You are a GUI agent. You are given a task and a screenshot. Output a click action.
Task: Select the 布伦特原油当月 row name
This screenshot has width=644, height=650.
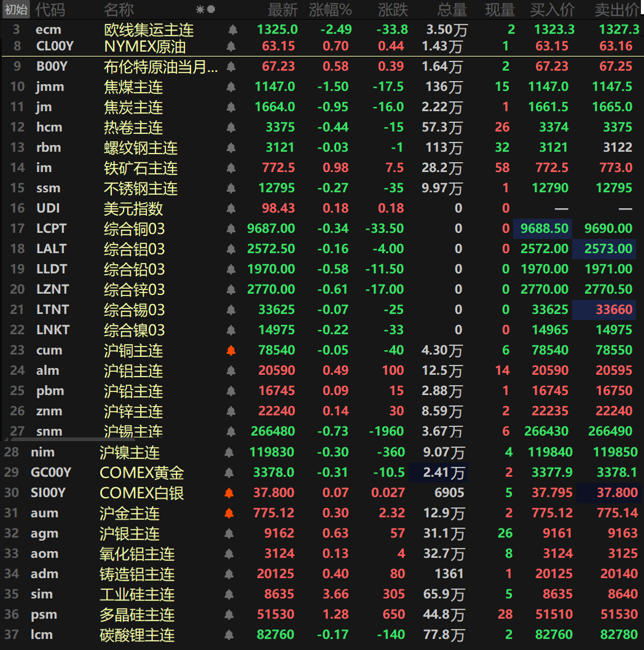160,66
